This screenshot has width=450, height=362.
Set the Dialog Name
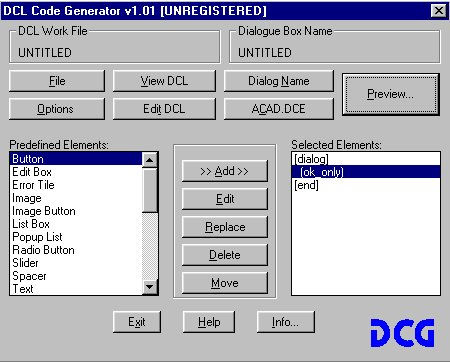279,81
